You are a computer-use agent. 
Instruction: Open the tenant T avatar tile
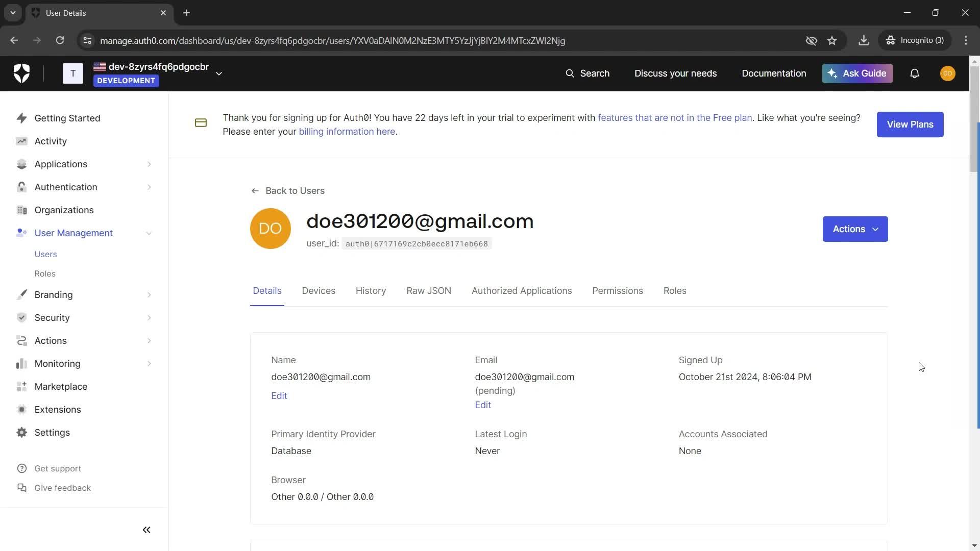[73, 73]
